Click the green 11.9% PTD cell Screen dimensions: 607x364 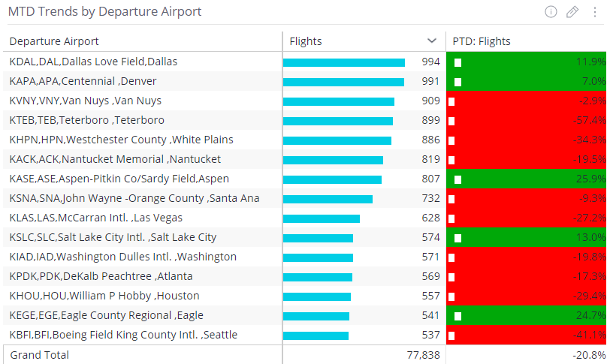[526, 62]
